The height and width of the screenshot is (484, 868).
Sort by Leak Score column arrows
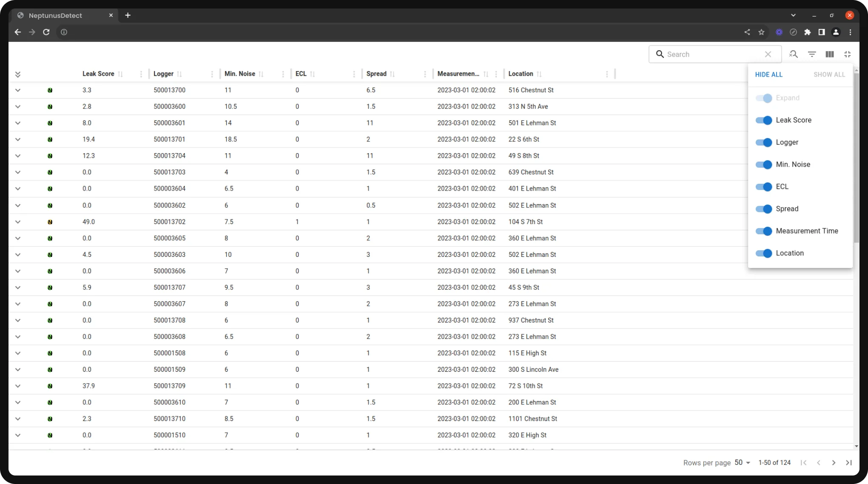tap(120, 74)
